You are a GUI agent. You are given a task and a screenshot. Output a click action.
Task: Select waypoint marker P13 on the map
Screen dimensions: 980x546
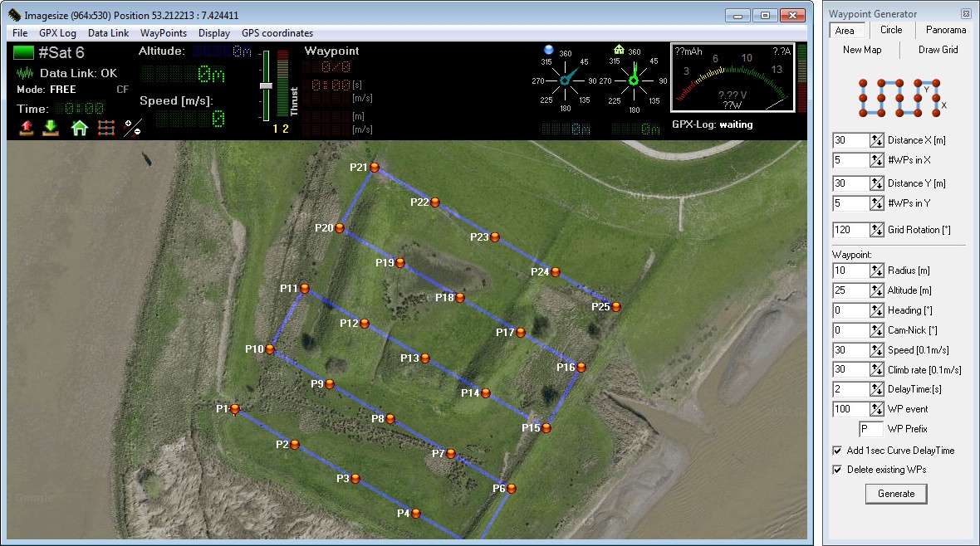click(x=425, y=358)
